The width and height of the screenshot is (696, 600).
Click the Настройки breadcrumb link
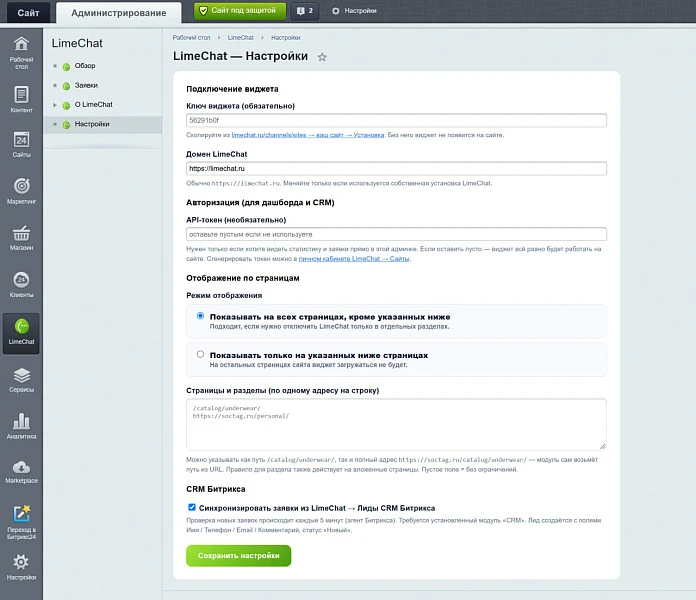285,38
